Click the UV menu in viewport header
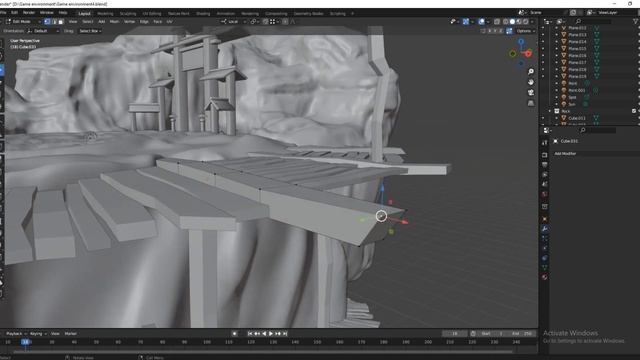Image resolution: width=640 pixels, height=360 pixels. point(169,22)
